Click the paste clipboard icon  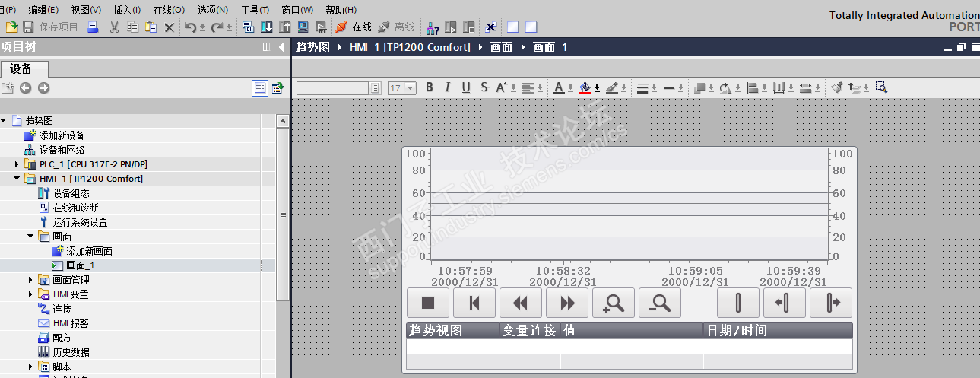click(x=151, y=27)
